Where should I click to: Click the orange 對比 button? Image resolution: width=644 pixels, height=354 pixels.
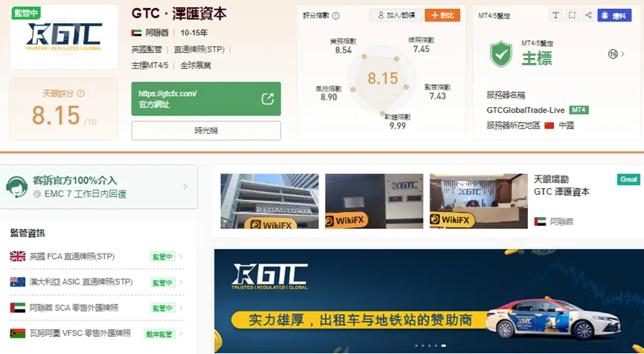click(x=442, y=16)
